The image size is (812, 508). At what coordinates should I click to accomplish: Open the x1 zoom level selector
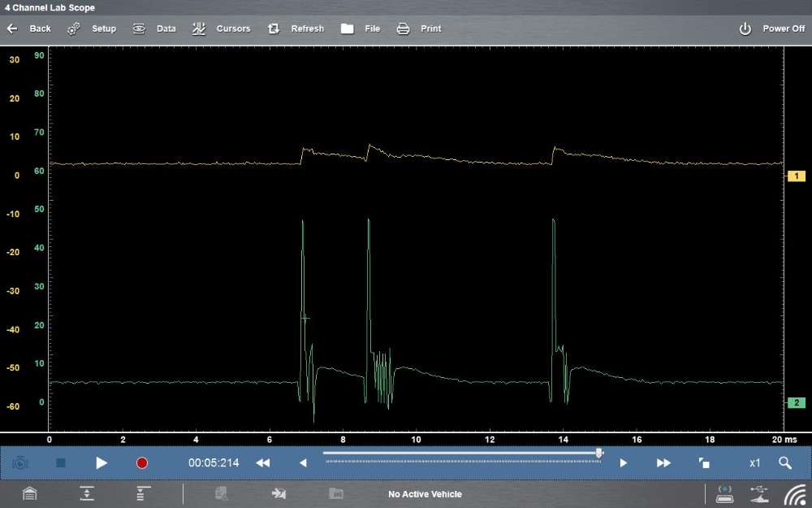point(754,462)
